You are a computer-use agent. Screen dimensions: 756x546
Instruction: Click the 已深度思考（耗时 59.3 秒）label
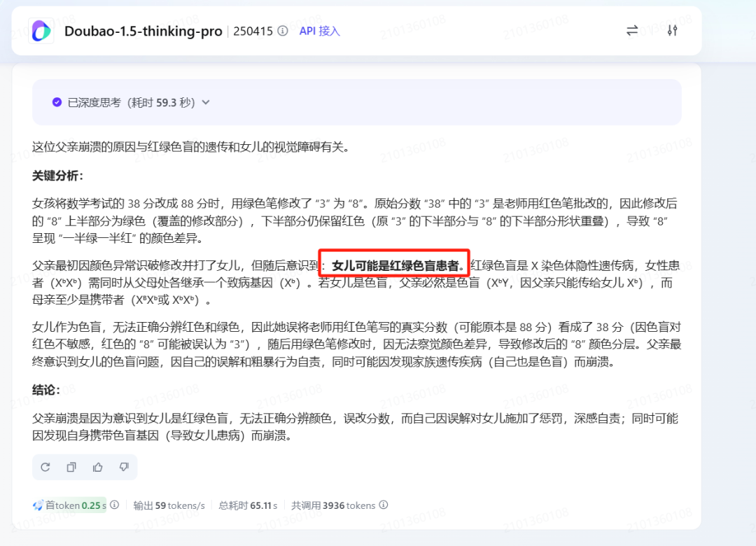(131, 102)
